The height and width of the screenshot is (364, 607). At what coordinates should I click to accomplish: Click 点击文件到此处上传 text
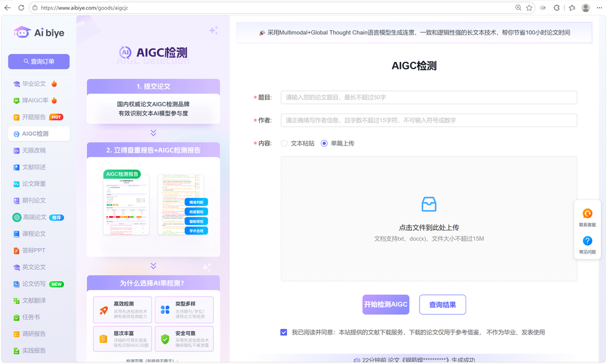(429, 227)
